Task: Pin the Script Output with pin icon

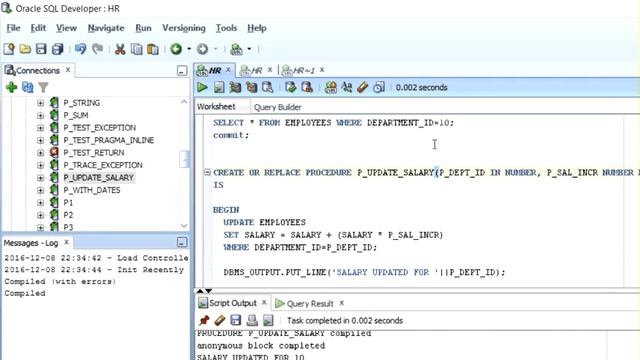Action: pyautogui.click(x=204, y=320)
